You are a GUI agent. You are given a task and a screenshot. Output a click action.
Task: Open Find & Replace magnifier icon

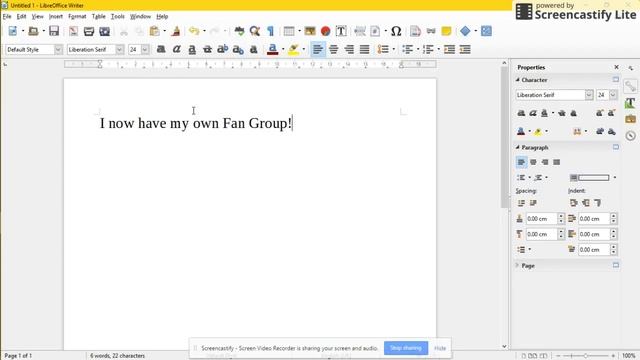pos(255,31)
